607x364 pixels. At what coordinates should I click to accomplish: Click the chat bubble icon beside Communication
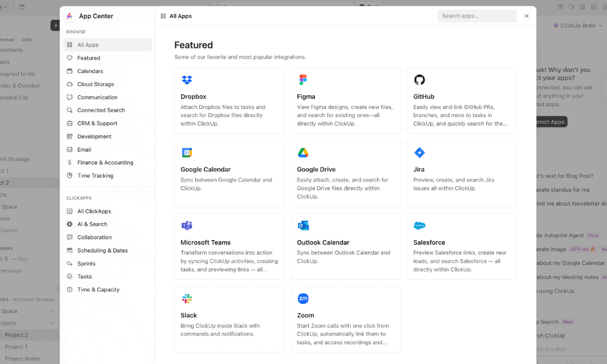(70, 97)
